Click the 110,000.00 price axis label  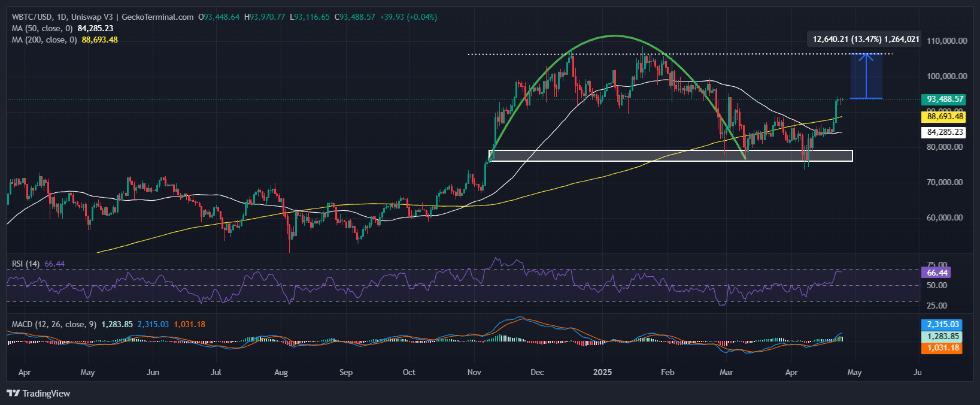click(946, 41)
